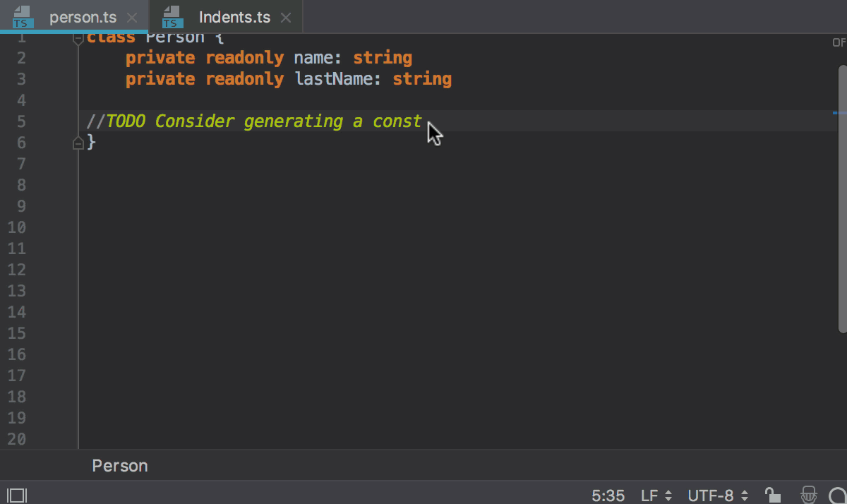Click the background tasks spinner in status bar
Screen dimensions: 847x504
836,495
